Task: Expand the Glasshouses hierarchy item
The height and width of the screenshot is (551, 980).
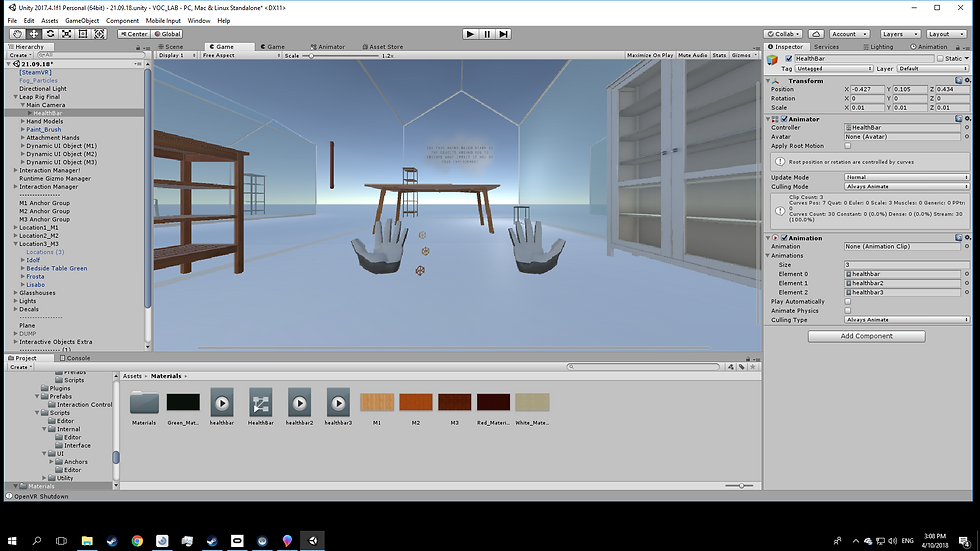Action: pos(16,292)
